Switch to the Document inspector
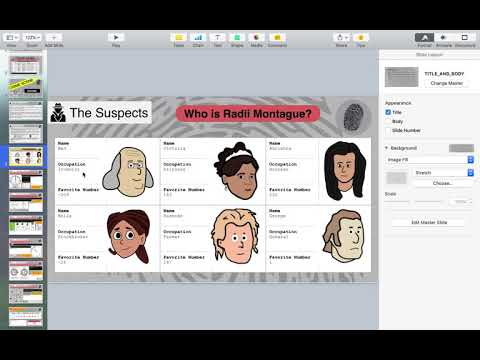The height and width of the screenshot is (360, 480). tap(465, 38)
